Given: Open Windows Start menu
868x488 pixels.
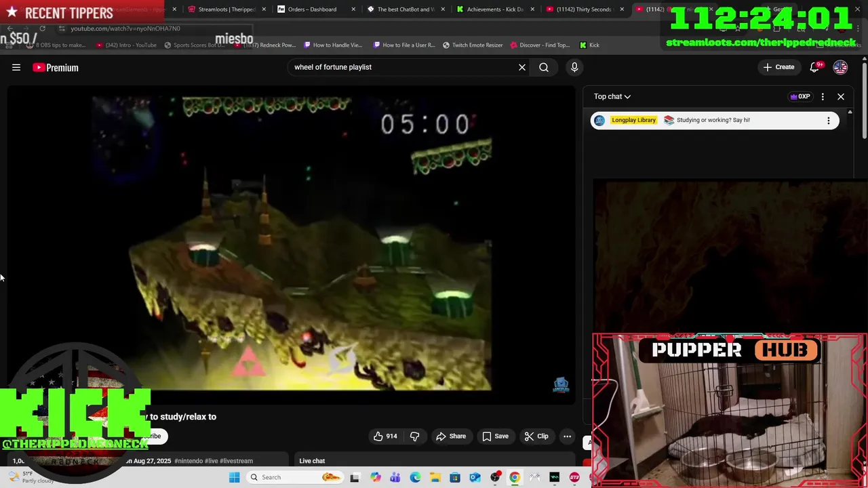Looking at the screenshot, I should (x=234, y=477).
